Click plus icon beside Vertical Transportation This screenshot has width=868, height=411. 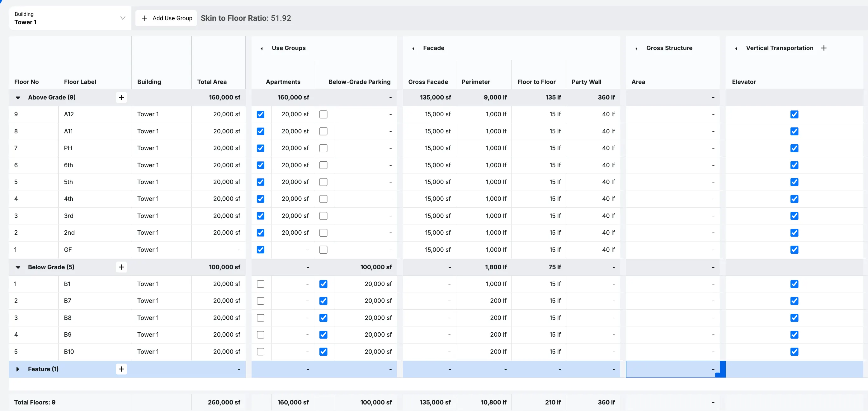click(824, 48)
